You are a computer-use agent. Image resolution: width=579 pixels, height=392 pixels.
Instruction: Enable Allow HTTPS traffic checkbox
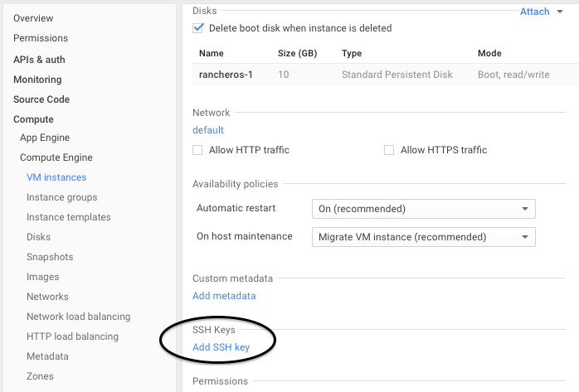(x=389, y=150)
